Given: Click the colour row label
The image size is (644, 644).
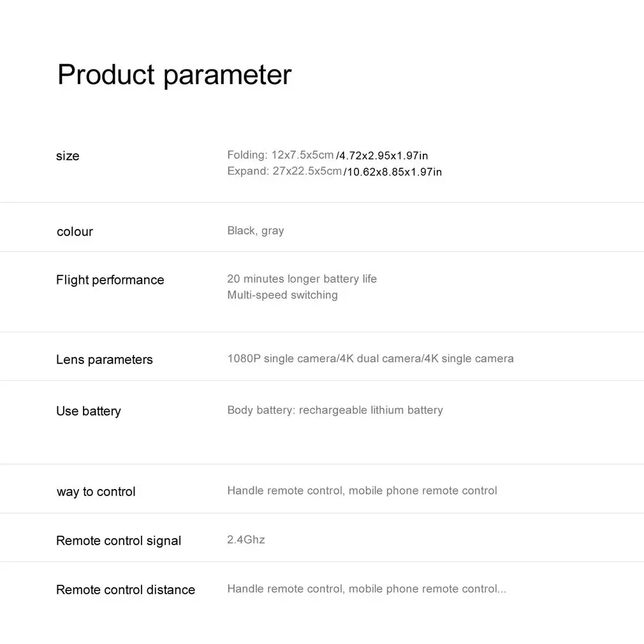Looking at the screenshot, I should 75,231.
